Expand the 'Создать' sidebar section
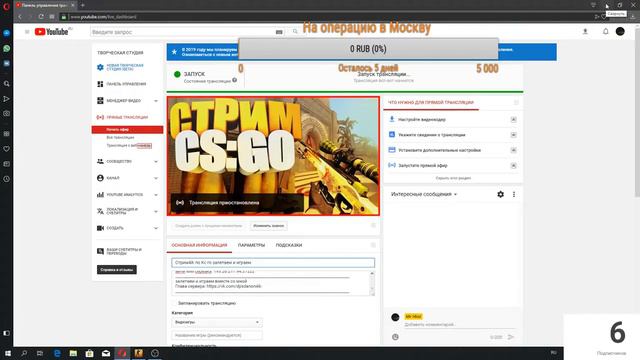This screenshot has width=640, height=360. click(156, 228)
